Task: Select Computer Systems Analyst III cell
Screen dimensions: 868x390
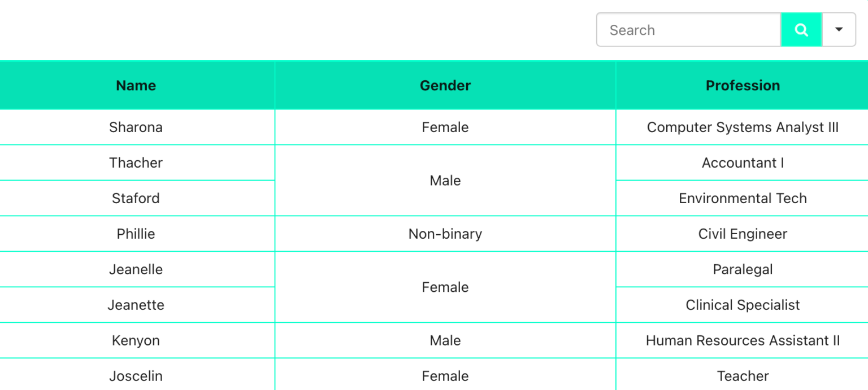Action: 743,127
